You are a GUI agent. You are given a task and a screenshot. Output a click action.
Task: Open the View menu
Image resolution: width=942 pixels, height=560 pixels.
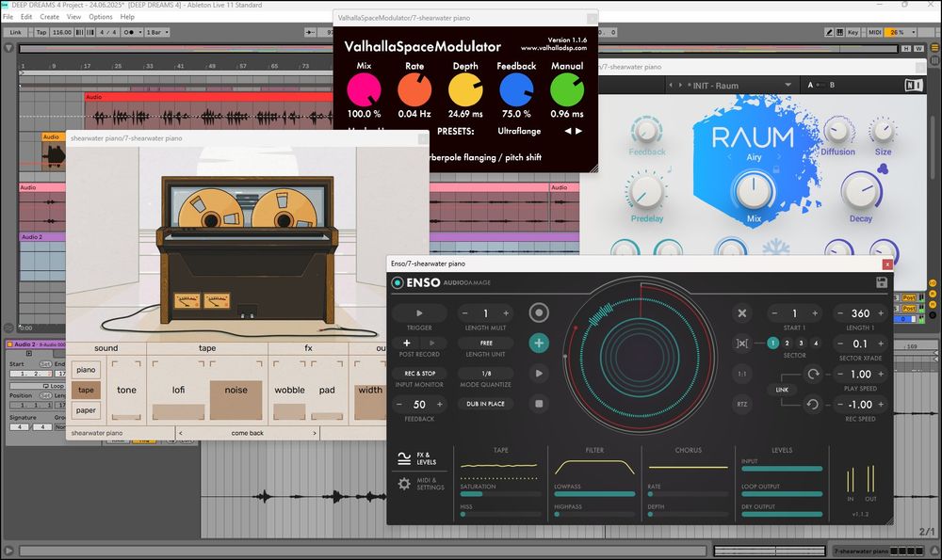tap(73, 17)
